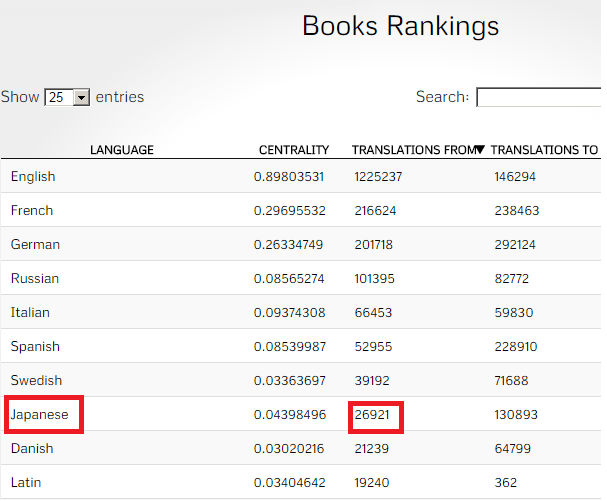Click centrality value 0.26334749
607x501 pixels.
(288, 245)
